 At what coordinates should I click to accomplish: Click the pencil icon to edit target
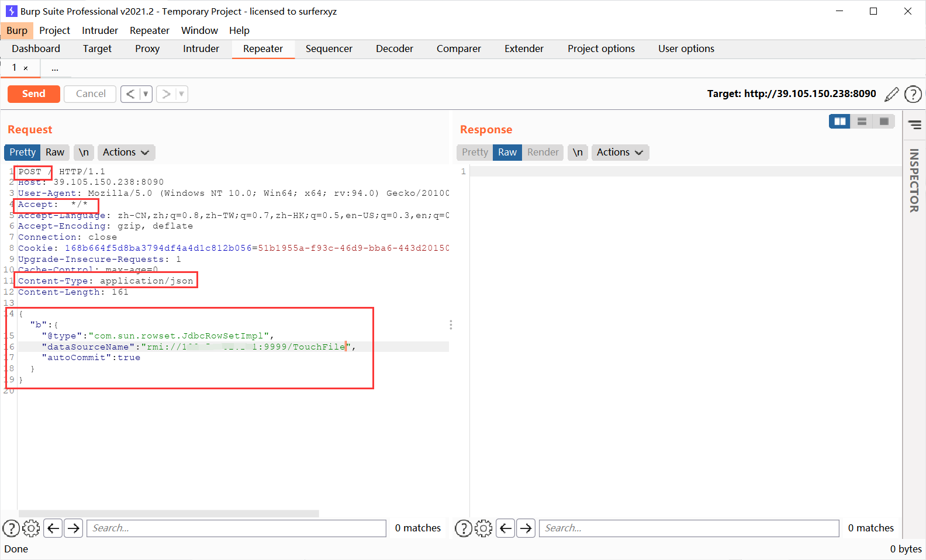pyautogui.click(x=892, y=94)
